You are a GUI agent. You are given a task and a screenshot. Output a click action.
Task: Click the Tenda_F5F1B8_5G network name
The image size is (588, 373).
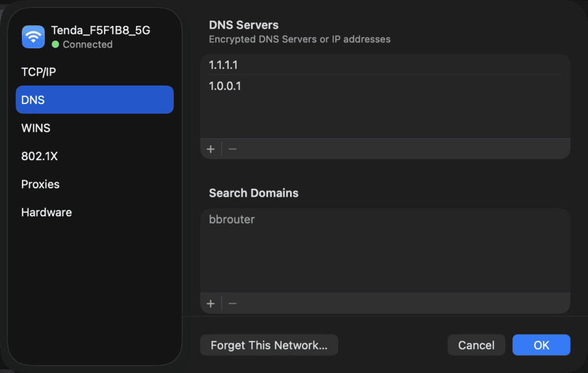[100, 30]
